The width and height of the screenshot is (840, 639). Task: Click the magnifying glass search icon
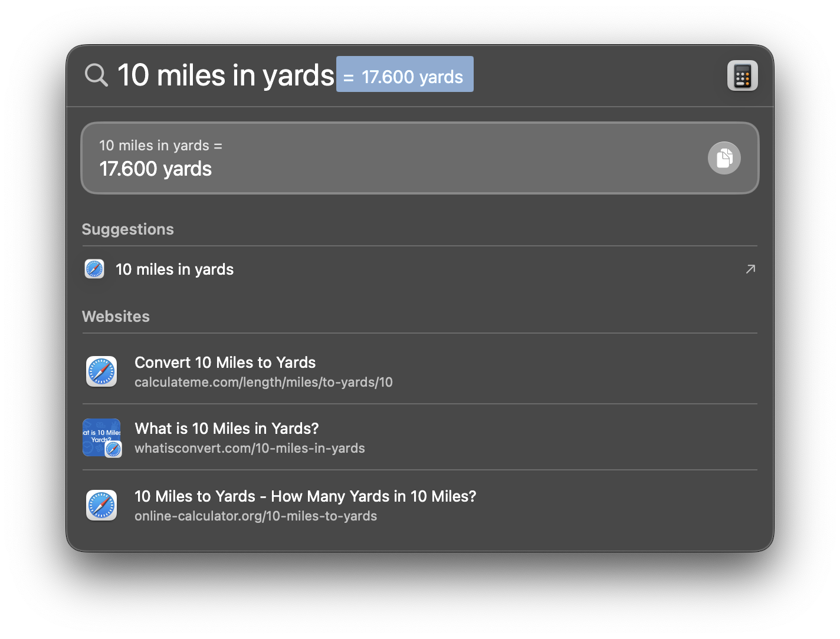tap(97, 75)
